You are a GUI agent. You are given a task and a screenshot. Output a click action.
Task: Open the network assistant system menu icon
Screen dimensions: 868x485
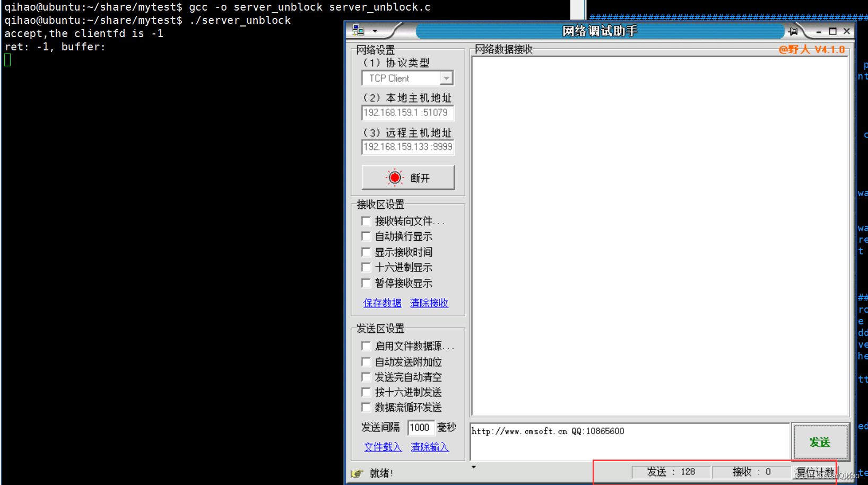point(359,31)
